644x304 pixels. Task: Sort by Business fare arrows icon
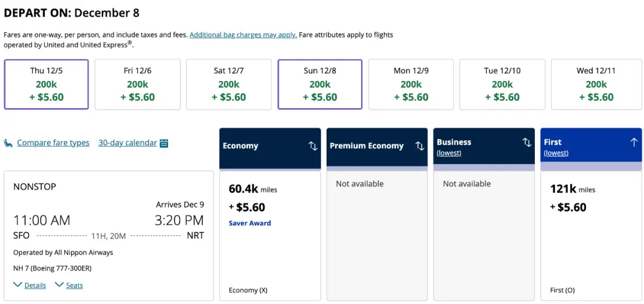tap(527, 142)
